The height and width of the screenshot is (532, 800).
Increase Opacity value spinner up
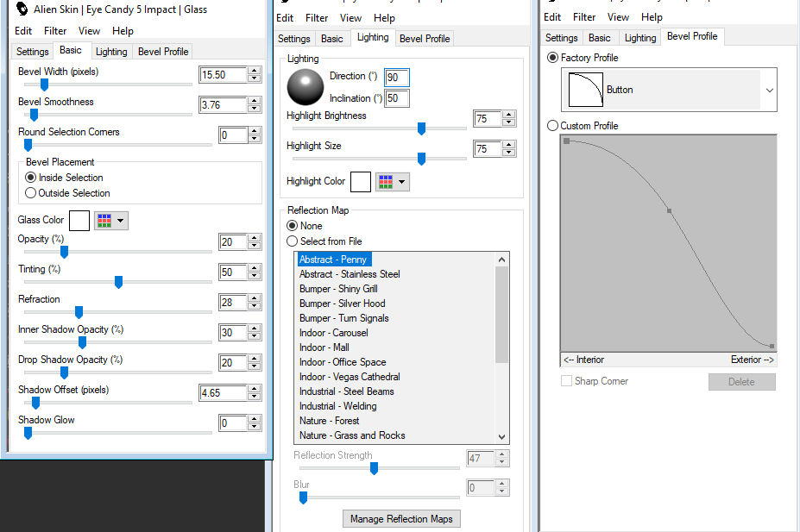pos(254,237)
